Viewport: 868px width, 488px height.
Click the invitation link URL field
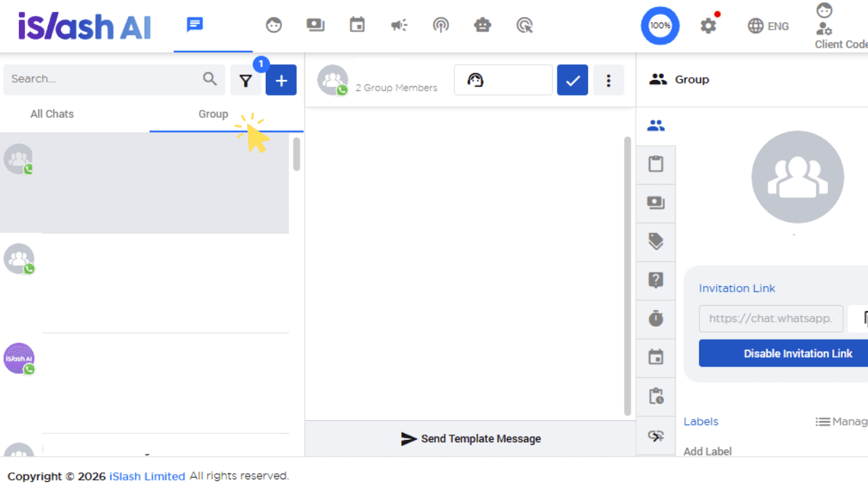[x=771, y=319]
